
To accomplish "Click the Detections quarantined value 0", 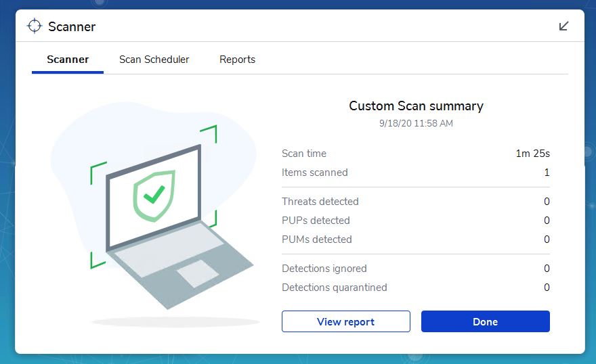I will (x=547, y=288).
